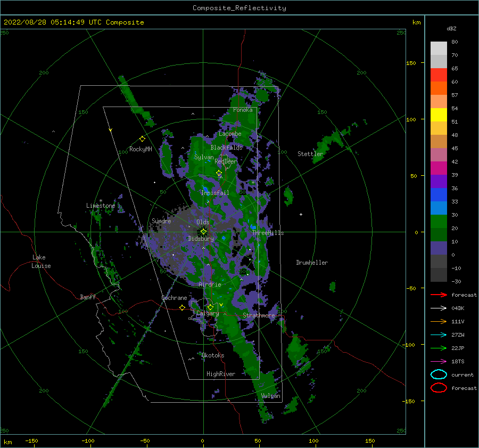The width and height of the screenshot is (479, 448).
Task: Click the Olds city label
Action: pyautogui.click(x=203, y=222)
